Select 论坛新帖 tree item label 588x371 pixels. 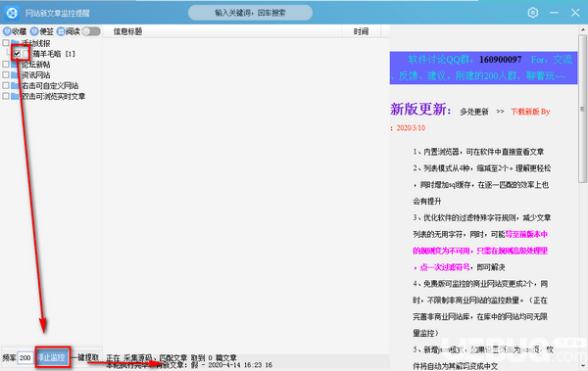(x=35, y=65)
